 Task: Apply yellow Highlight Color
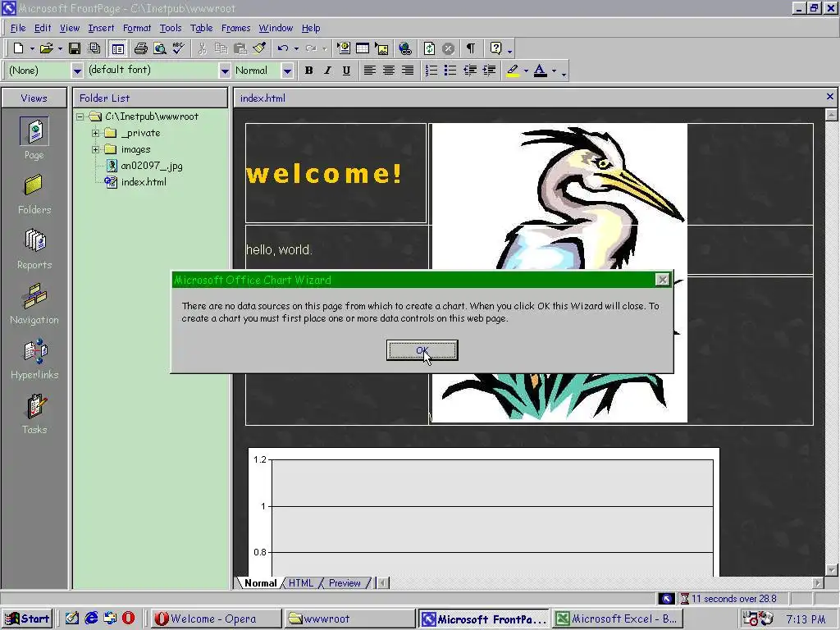tap(513, 71)
